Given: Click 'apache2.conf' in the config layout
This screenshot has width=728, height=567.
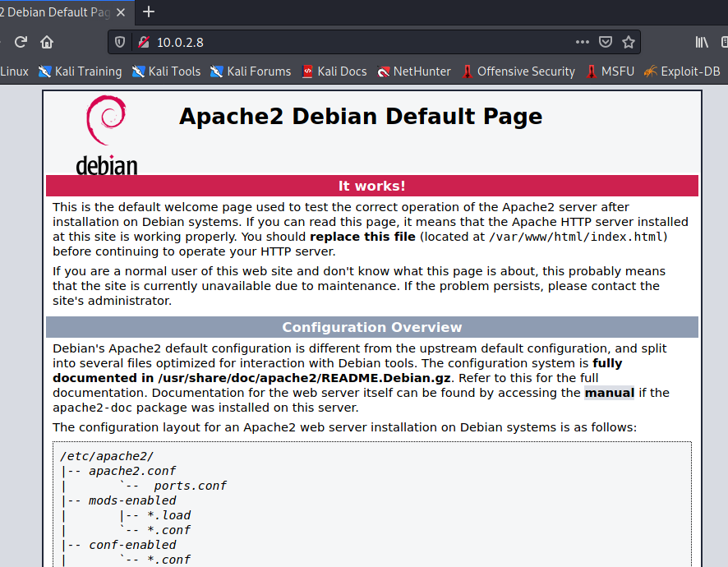Looking at the screenshot, I should [132, 472].
